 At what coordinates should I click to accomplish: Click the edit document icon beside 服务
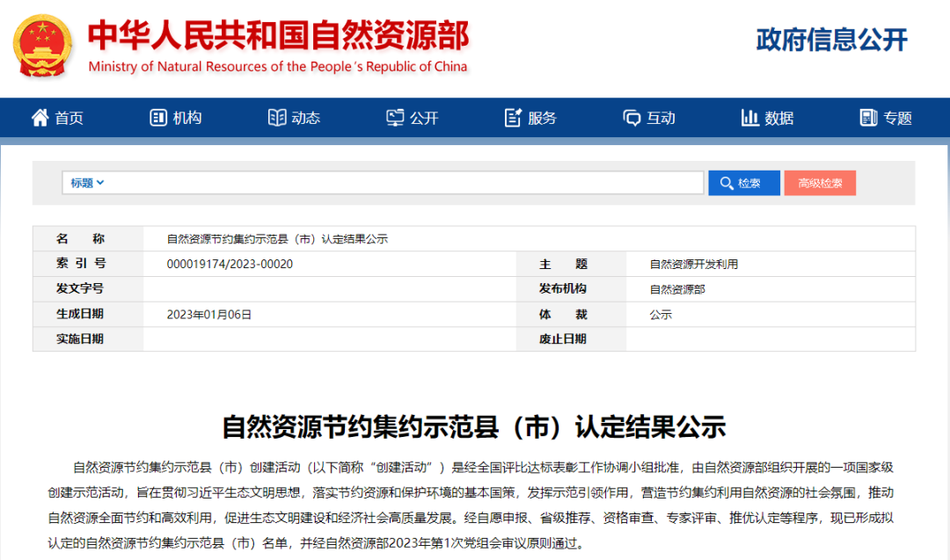click(513, 118)
